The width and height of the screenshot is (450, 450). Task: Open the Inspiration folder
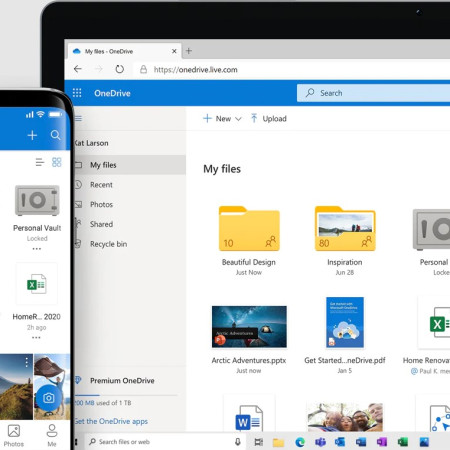[345, 228]
